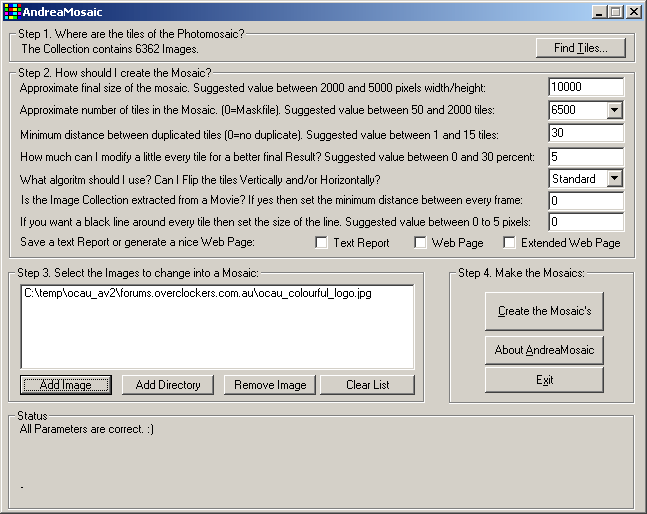Minimize the AndreaMosaic window
Viewport: 647px width, 514px height.
[x=600, y=12]
